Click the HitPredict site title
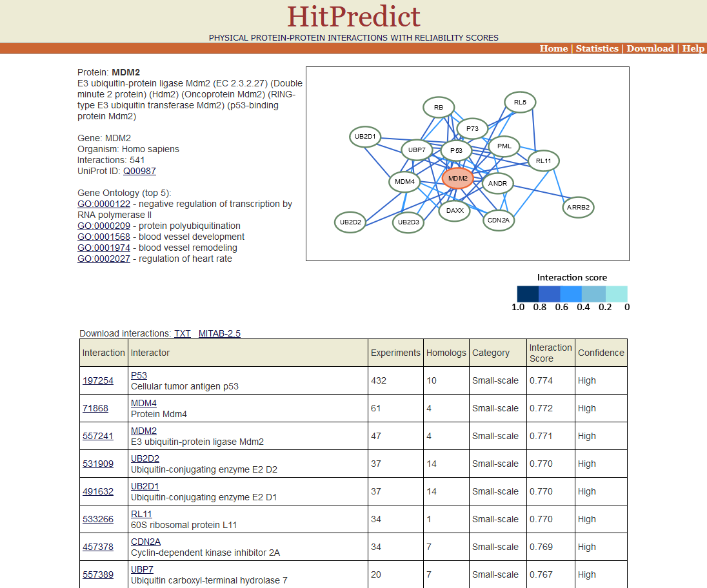 tap(353, 17)
